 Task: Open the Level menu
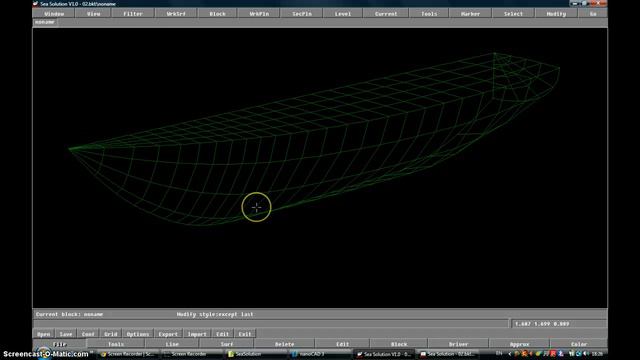click(343, 13)
